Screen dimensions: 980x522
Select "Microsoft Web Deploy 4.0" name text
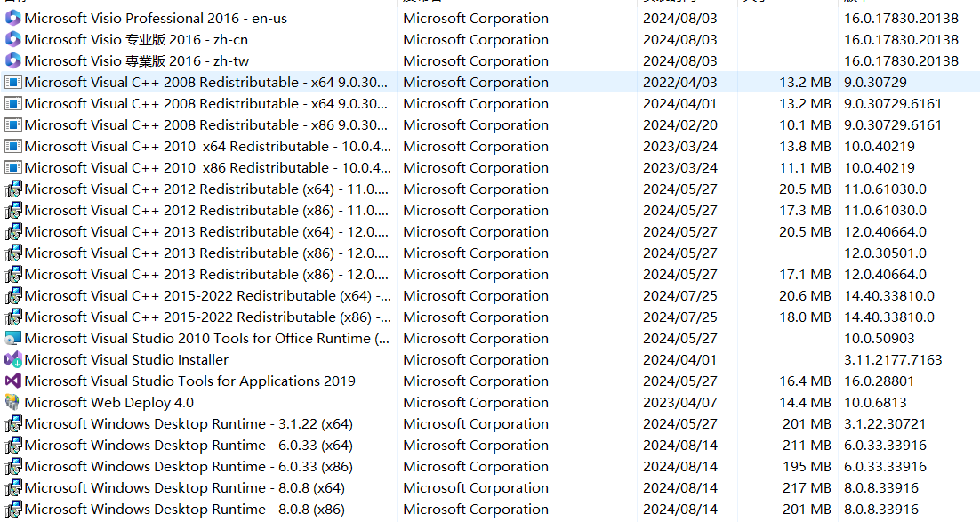[x=108, y=402]
